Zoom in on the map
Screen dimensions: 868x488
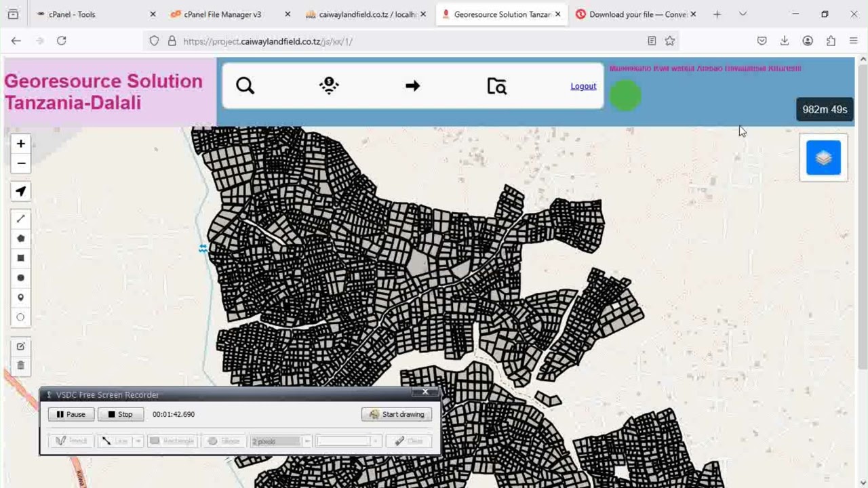point(21,144)
